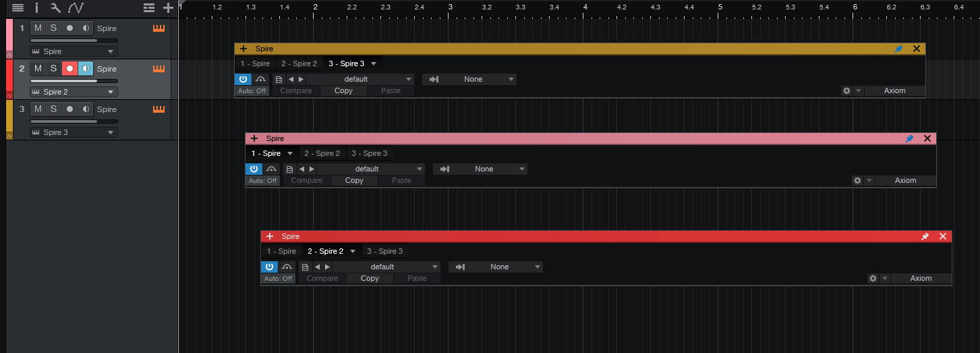Viewport: 980px width, 353px height.
Task: Open track 1 instrument dropdown labeled Spire
Action: 74,51
